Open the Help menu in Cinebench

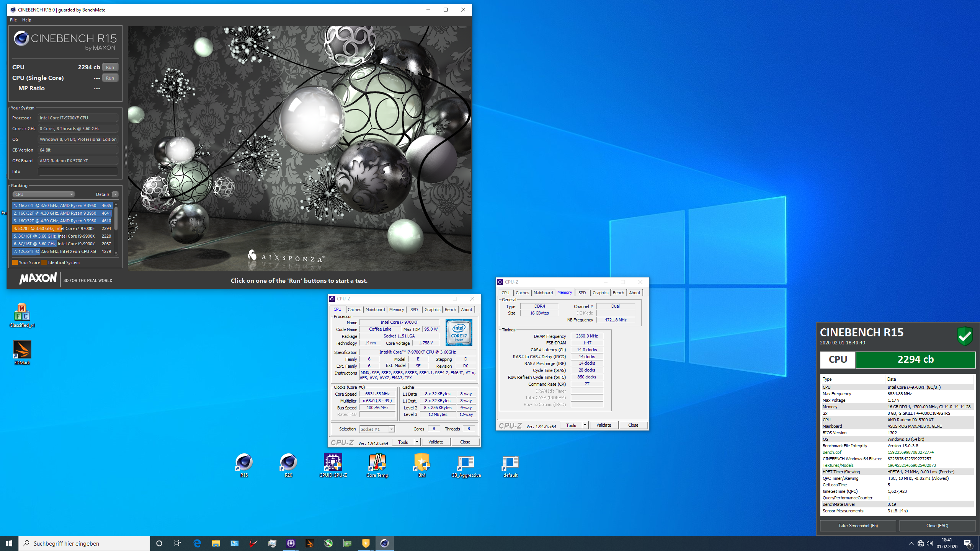click(x=27, y=20)
